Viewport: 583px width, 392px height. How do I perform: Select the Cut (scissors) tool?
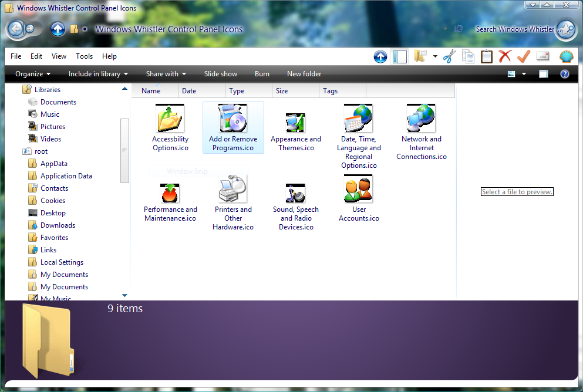click(449, 56)
